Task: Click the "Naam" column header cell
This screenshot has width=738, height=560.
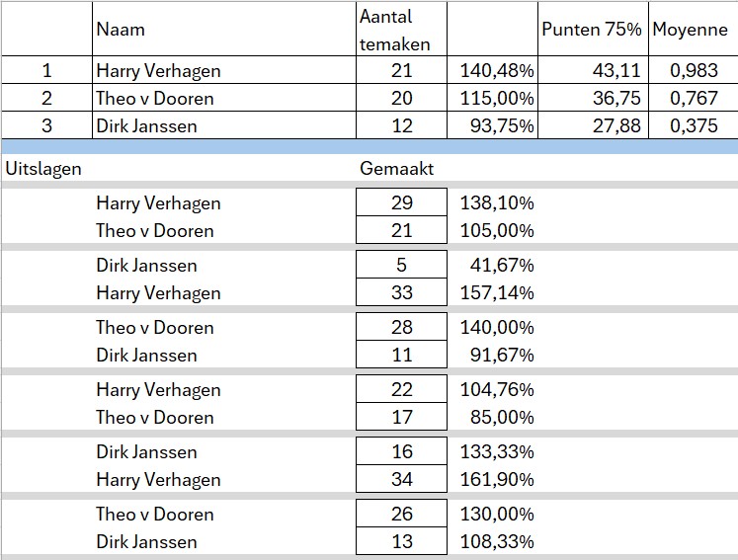Action: click(x=121, y=30)
